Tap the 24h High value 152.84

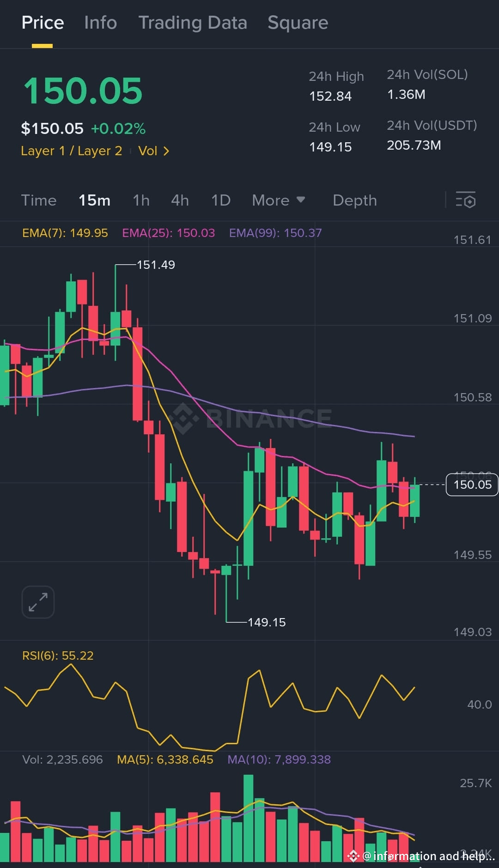[330, 96]
